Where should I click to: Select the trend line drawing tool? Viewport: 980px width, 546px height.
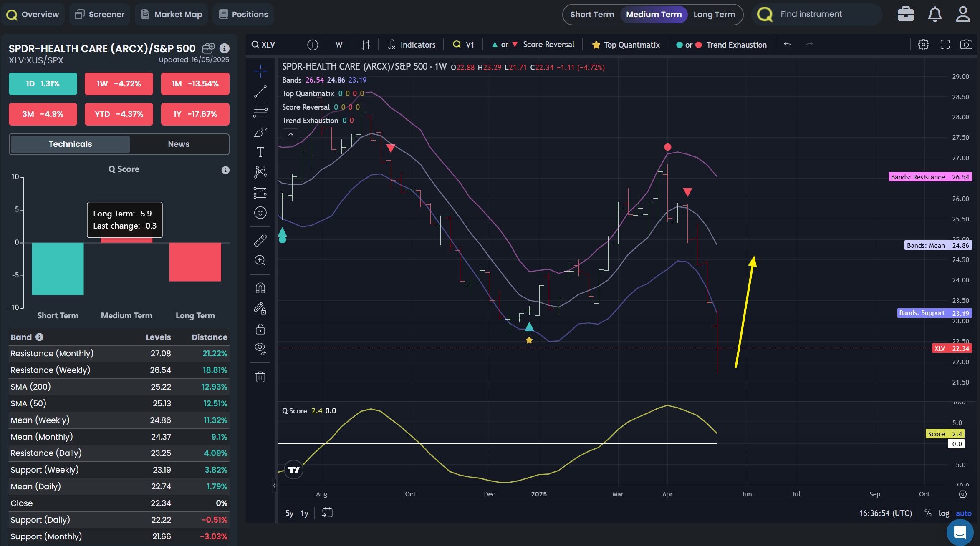click(x=260, y=91)
